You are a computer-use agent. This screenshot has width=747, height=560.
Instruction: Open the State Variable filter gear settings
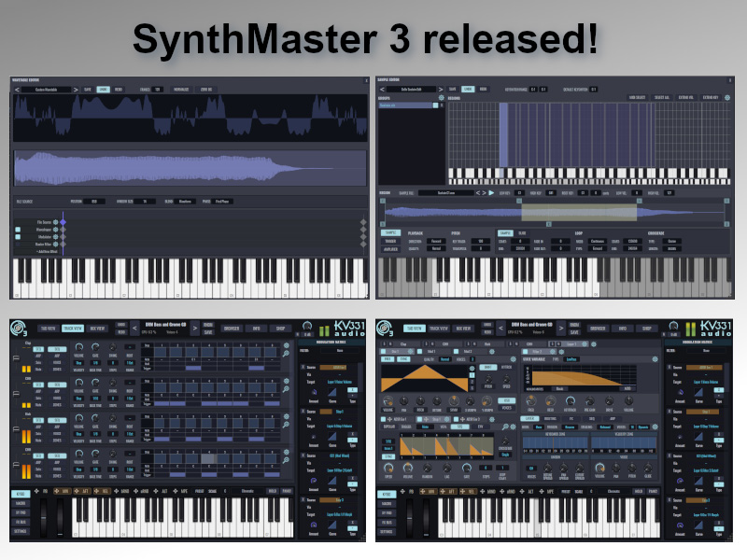coord(655,359)
